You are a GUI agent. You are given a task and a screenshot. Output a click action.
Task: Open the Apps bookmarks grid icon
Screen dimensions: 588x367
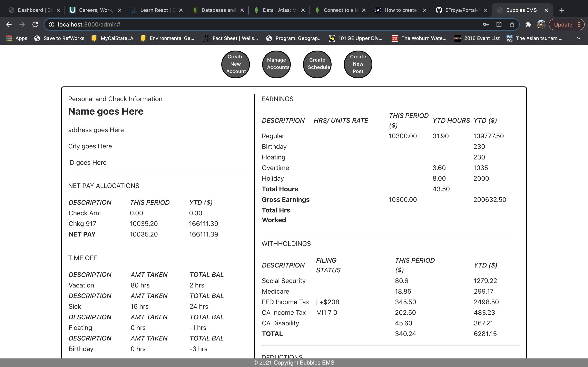(9, 38)
